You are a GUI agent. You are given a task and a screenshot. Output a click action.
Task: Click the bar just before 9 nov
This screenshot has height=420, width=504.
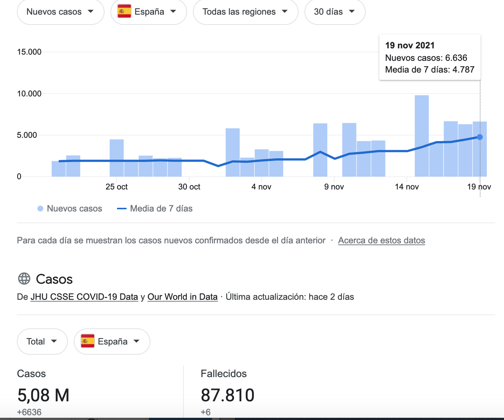point(320,150)
